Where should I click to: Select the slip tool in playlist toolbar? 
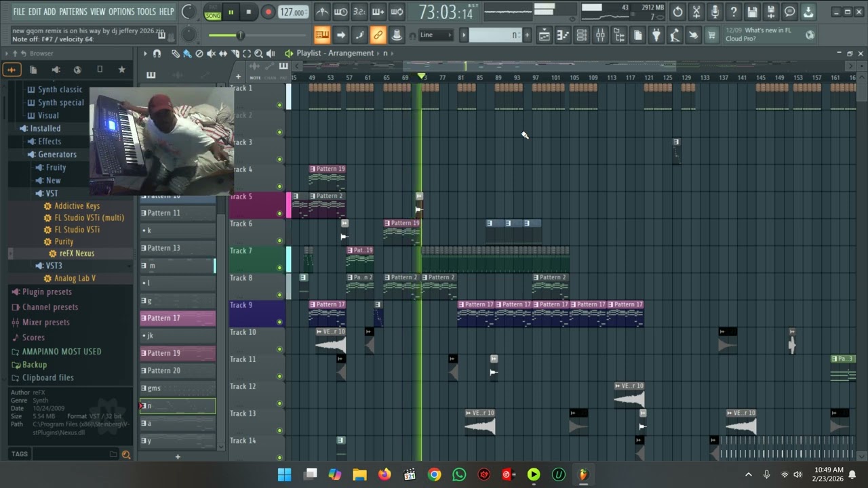222,54
